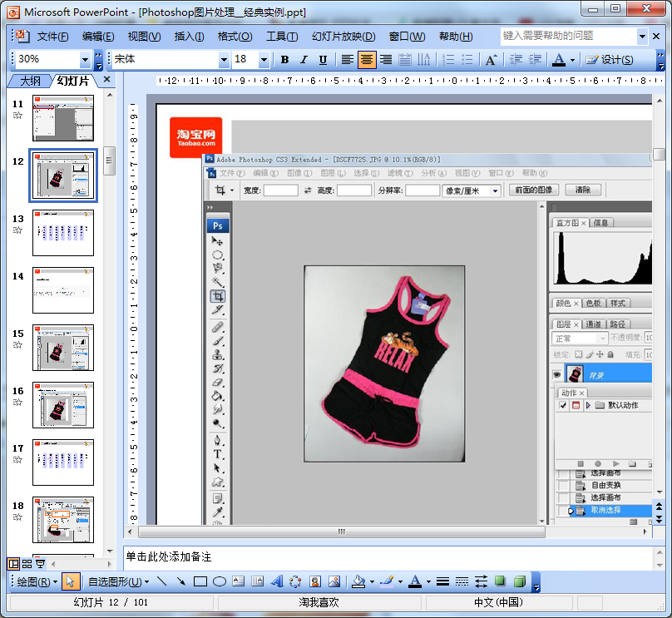The image size is (672, 618).
Task: Expand formatting toolbar font color arrow
Action: pyautogui.click(x=572, y=60)
